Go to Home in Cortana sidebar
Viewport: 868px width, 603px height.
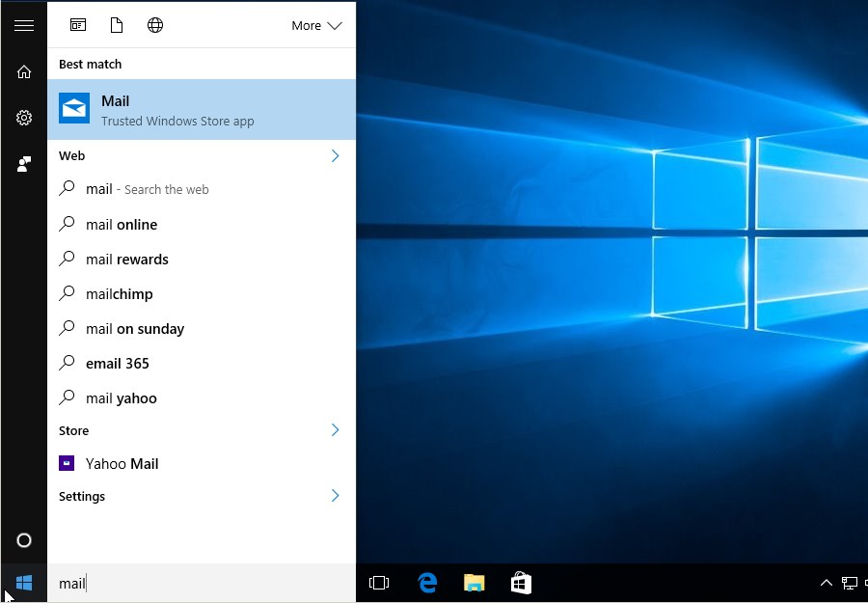pyautogui.click(x=24, y=72)
